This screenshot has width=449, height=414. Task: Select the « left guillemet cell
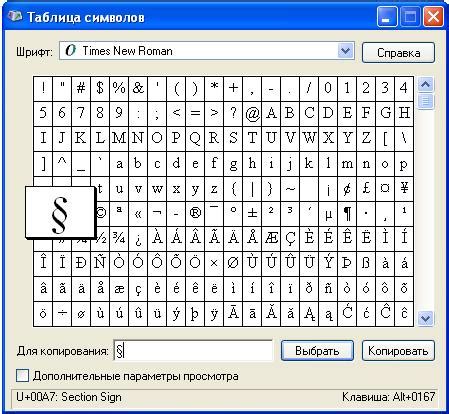pyautogui.click(x=138, y=214)
